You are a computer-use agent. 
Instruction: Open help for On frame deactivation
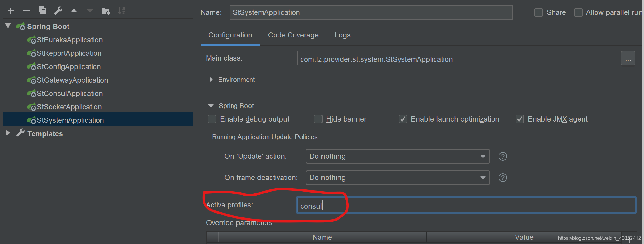[503, 178]
